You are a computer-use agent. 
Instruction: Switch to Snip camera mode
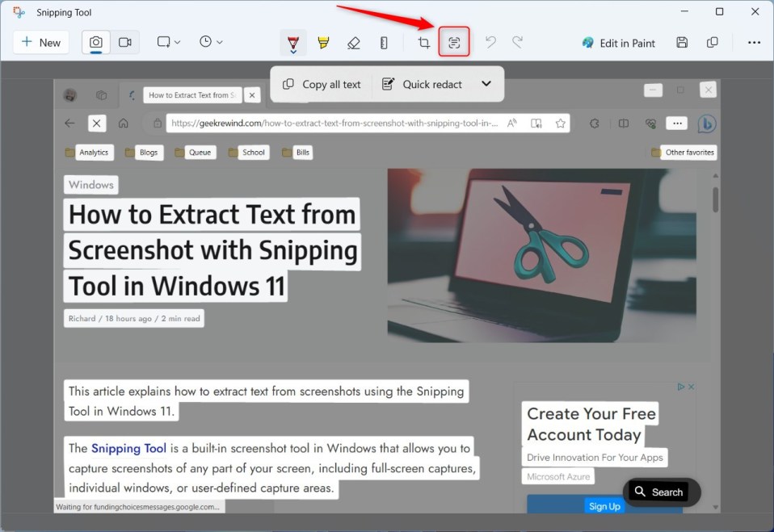[96, 43]
